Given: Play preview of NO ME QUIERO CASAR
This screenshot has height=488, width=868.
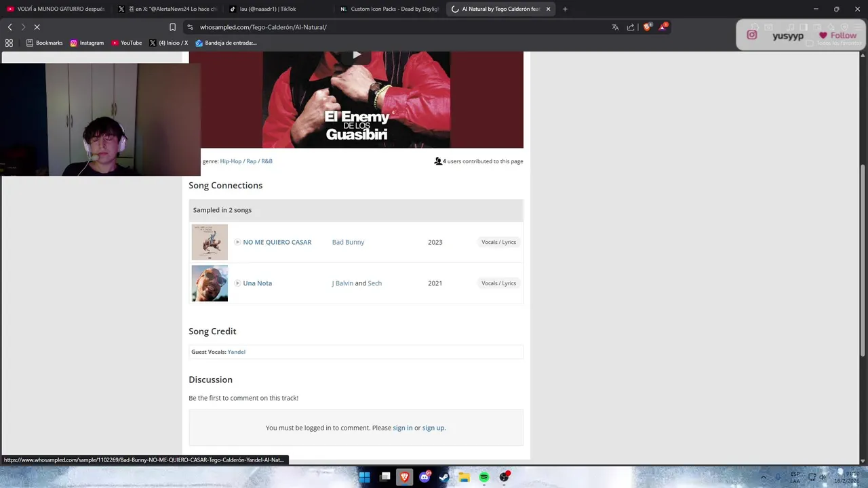Looking at the screenshot, I should coord(237,242).
